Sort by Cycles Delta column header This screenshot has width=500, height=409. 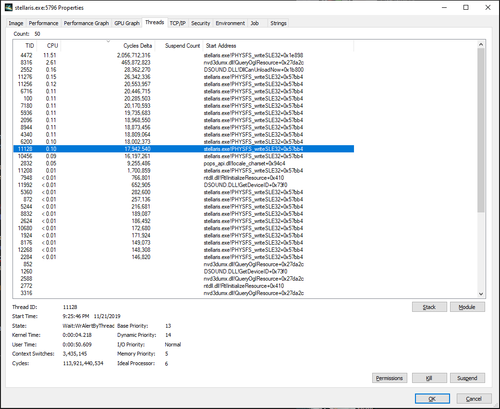[108, 46]
